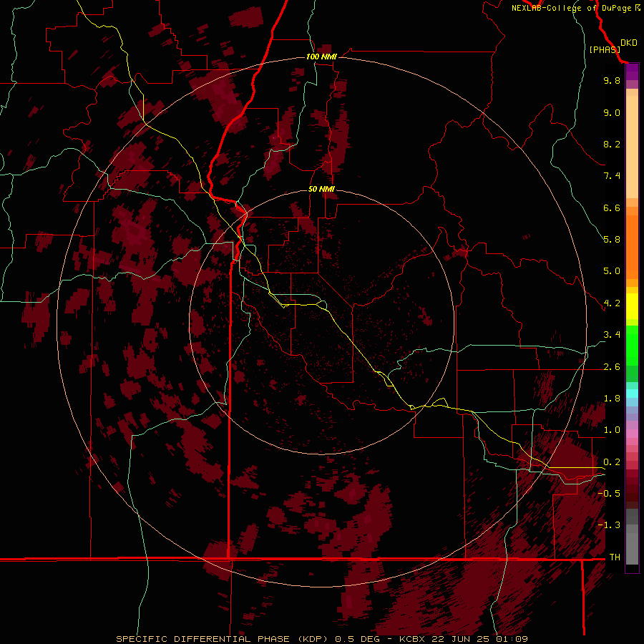Click the 8.2 value on the scale
644x644 pixels.
point(612,144)
